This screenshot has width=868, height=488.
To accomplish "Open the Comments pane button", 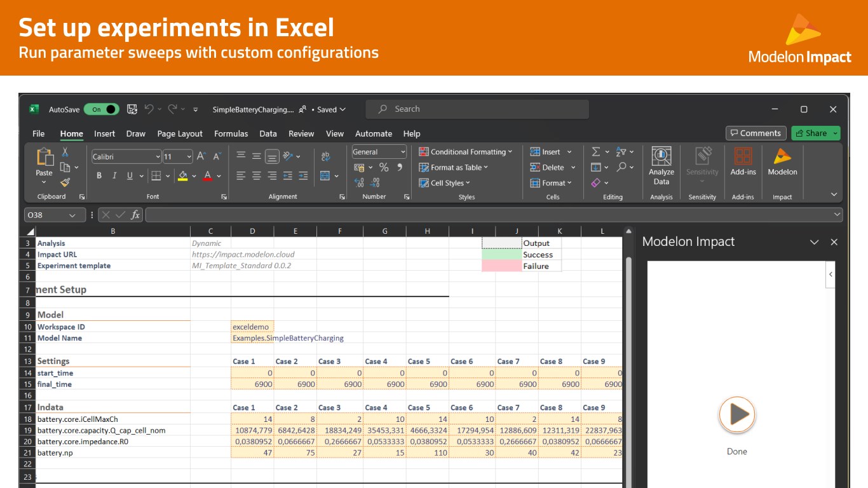I will pyautogui.click(x=756, y=133).
